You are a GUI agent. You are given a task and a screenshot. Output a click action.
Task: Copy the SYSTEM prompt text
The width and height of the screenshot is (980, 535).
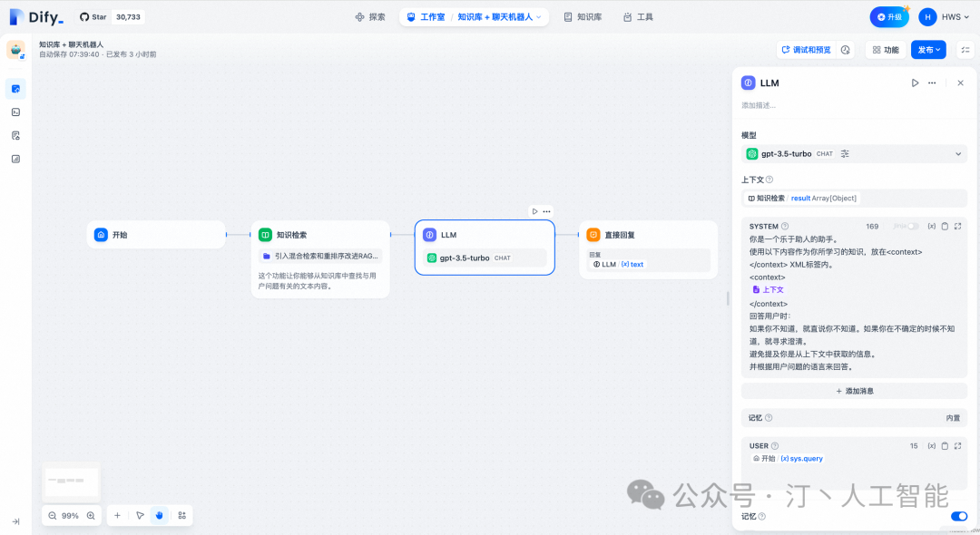[x=945, y=227]
